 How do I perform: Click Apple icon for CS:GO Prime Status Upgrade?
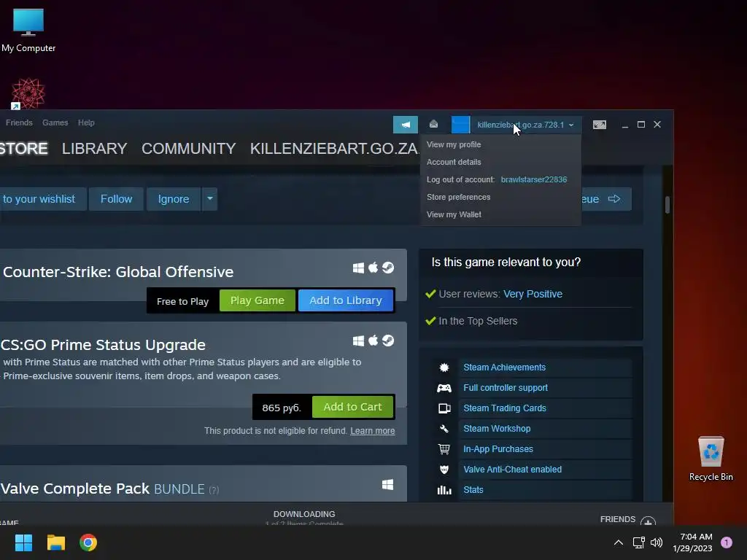click(373, 341)
